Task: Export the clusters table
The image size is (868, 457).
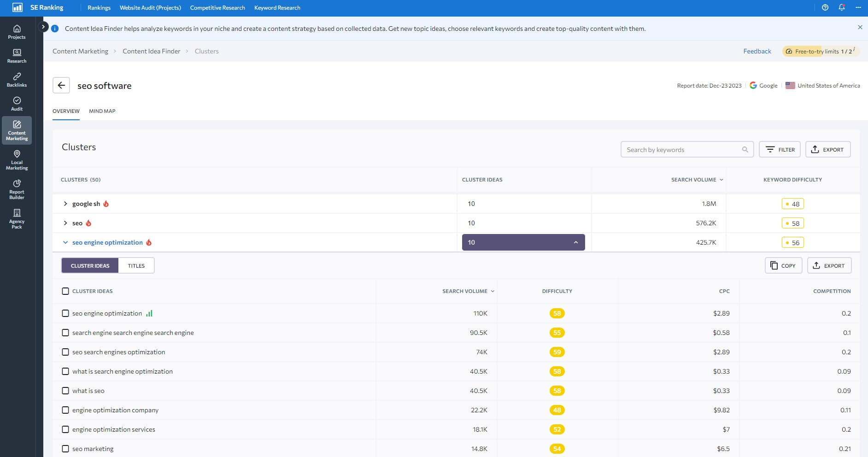Action: pyautogui.click(x=828, y=149)
